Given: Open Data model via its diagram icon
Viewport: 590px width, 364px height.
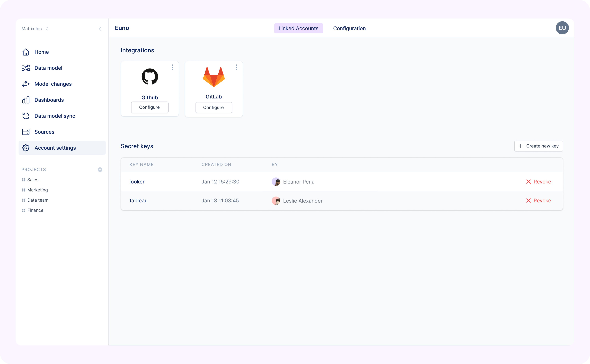Looking at the screenshot, I should (x=26, y=68).
